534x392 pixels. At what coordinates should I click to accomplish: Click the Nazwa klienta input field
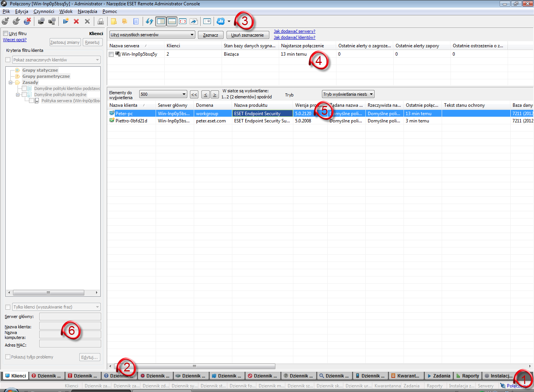point(70,326)
